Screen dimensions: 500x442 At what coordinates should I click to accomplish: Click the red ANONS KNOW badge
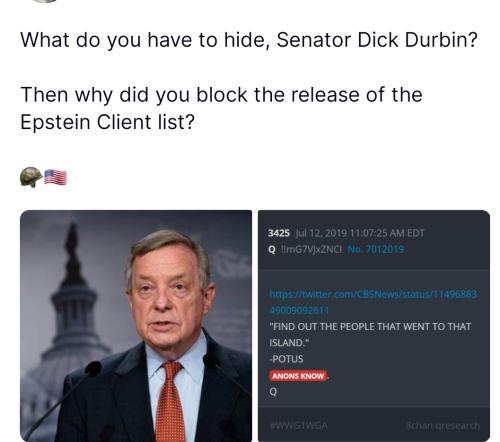(x=298, y=376)
